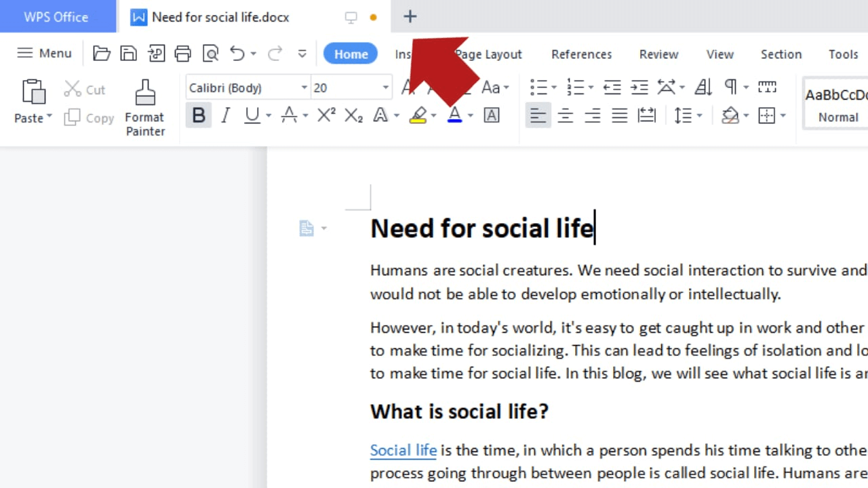The image size is (868, 488).
Task: Click the Print icon in quick access toolbar
Action: coord(182,53)
